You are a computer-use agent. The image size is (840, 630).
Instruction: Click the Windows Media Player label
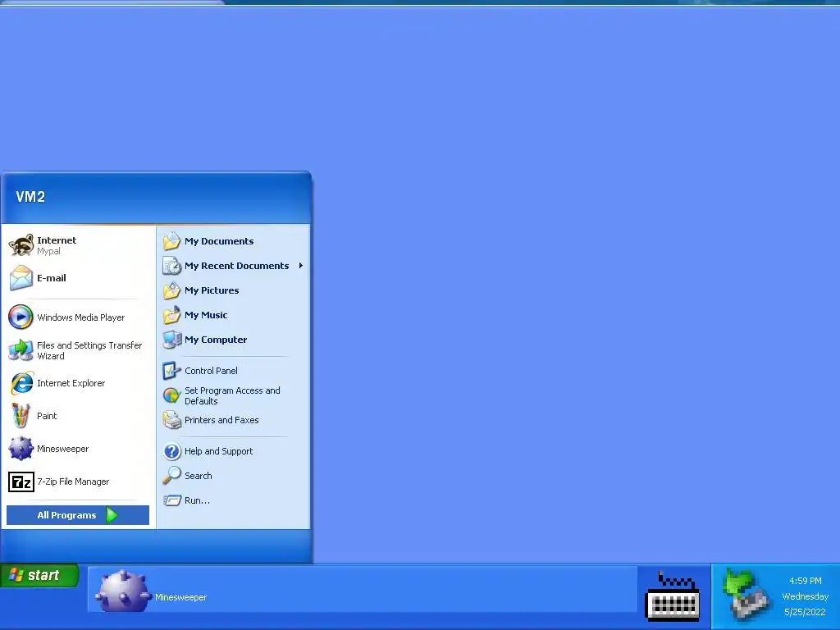click(x=81, y=317)
